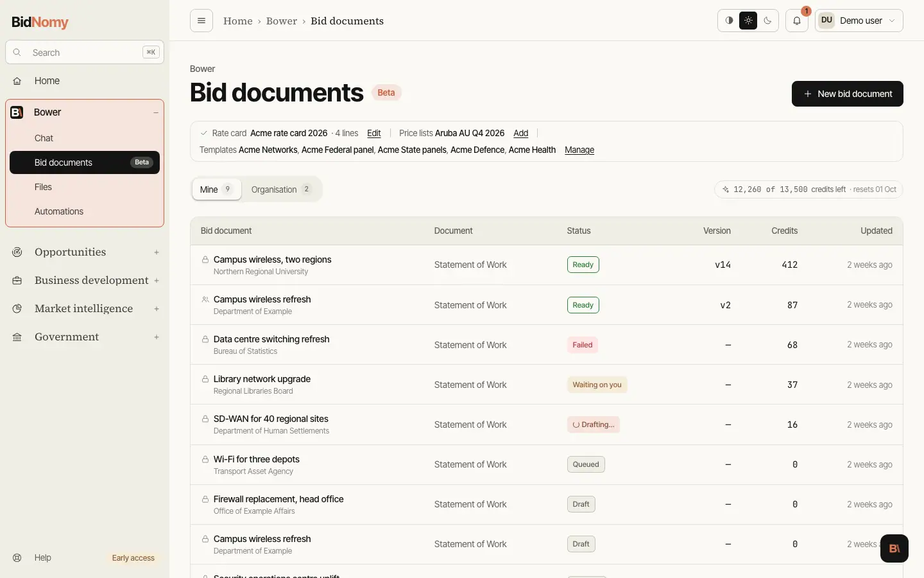Click the Bower app icon in the sidebar
This screenshot has height=578, width=924.
click(x=17, y=112)
